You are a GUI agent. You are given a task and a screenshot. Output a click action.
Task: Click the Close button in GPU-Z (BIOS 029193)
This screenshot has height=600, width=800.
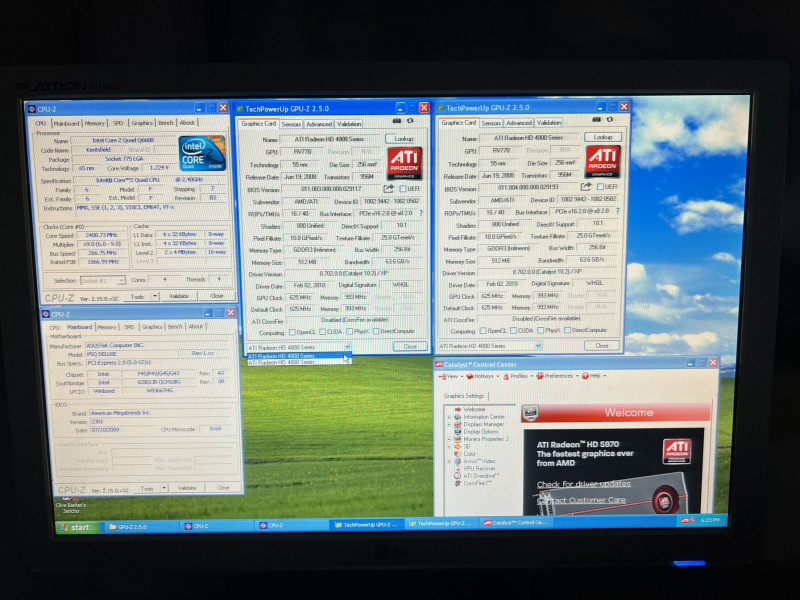(602, 345)
